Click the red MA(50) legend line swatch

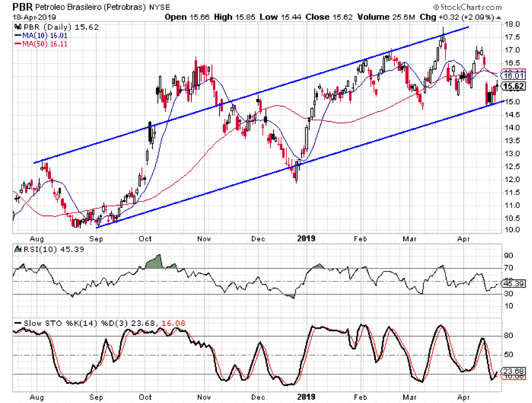coord(17,44)
